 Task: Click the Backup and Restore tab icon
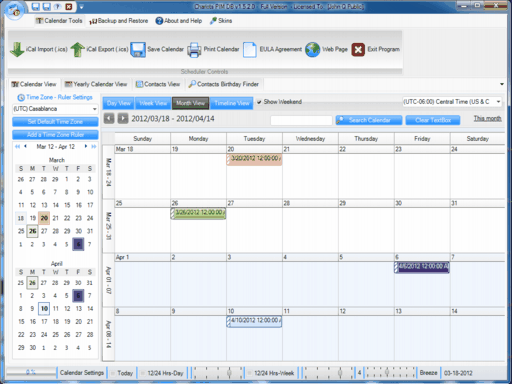(93, 21)
